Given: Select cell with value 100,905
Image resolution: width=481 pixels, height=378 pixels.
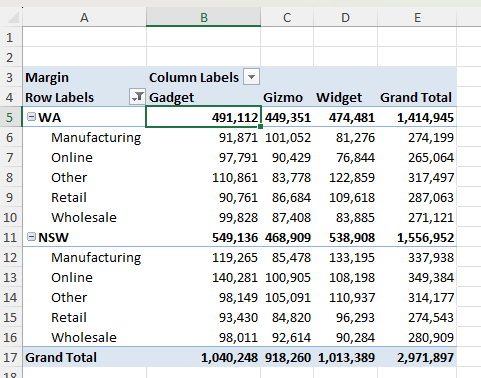Looking at the screenshot, I should click(287, 277).
